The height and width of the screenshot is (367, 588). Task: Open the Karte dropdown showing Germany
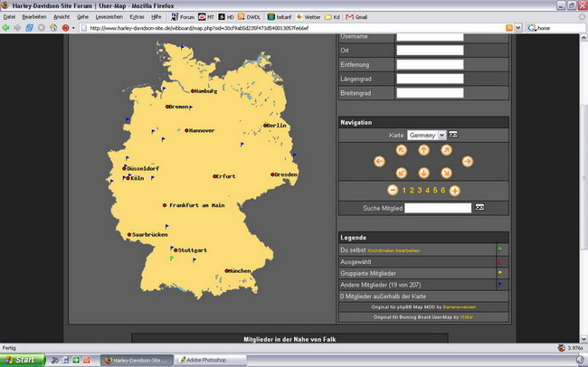click(x=426, y=135)
